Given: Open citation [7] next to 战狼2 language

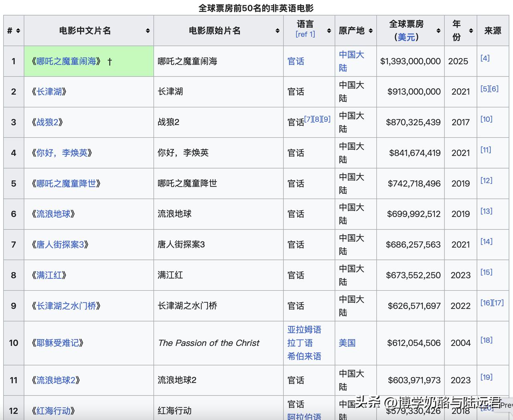Looking at the screenshot, I should [309, 119].
